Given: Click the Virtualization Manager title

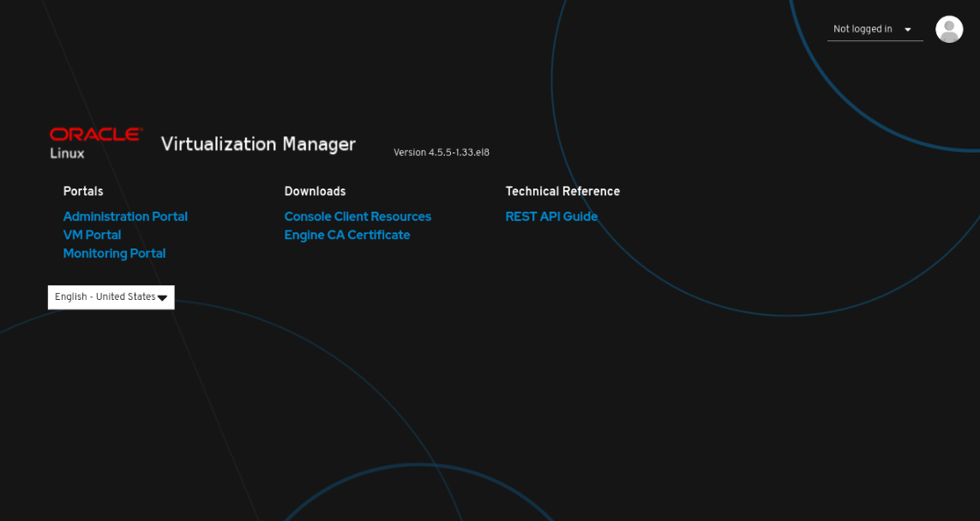Looking at the screenshot, I should (x=258, y=144).
